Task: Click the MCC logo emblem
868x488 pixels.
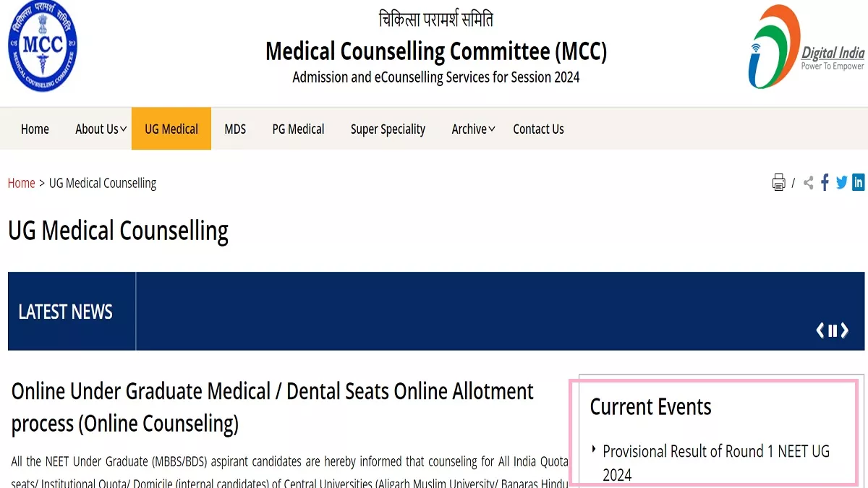Action: click(42, 46)
